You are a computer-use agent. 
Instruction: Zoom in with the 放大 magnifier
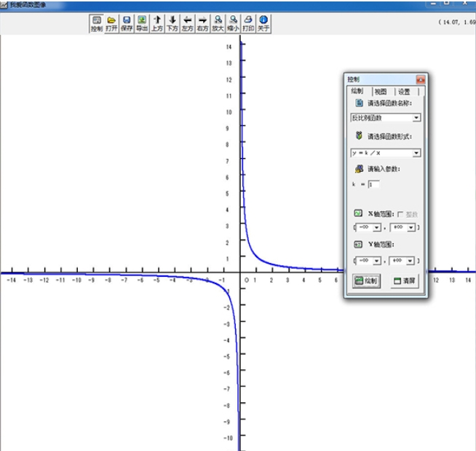click(x=218, y=24)
